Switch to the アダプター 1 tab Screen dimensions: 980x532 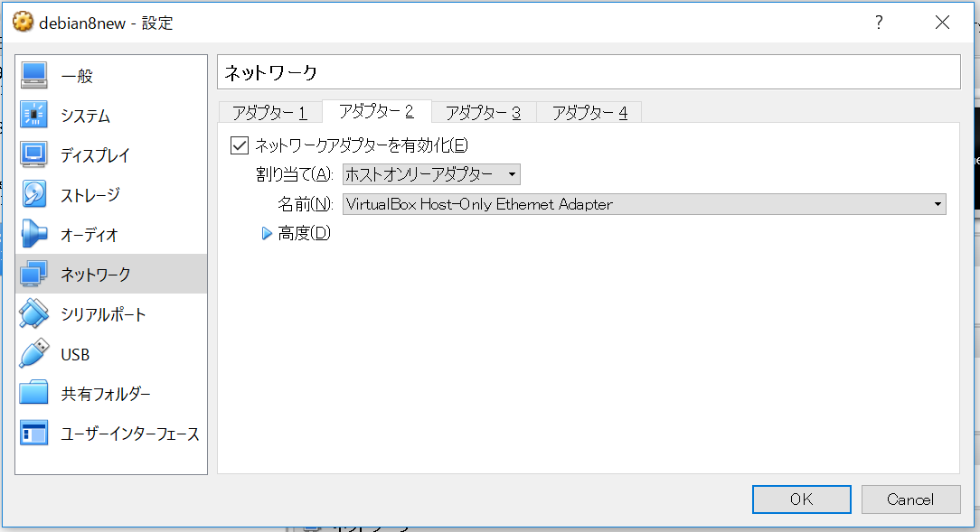click(x=269, y=112)
